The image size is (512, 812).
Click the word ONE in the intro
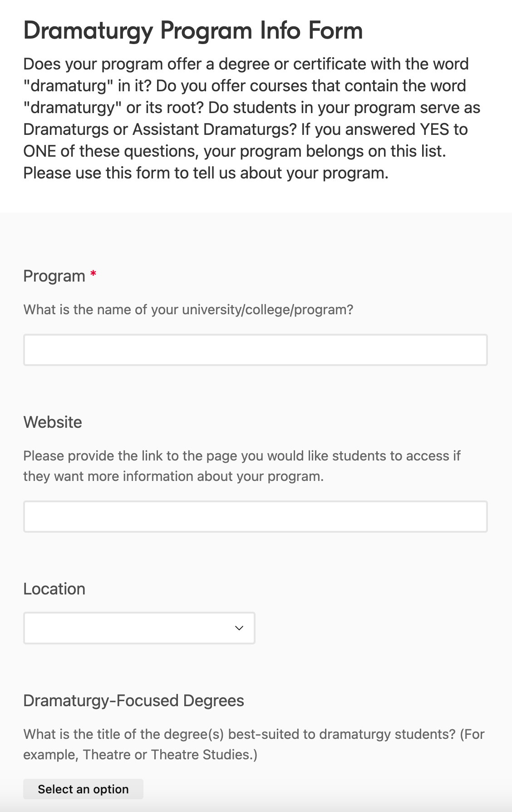pos(39,151)
